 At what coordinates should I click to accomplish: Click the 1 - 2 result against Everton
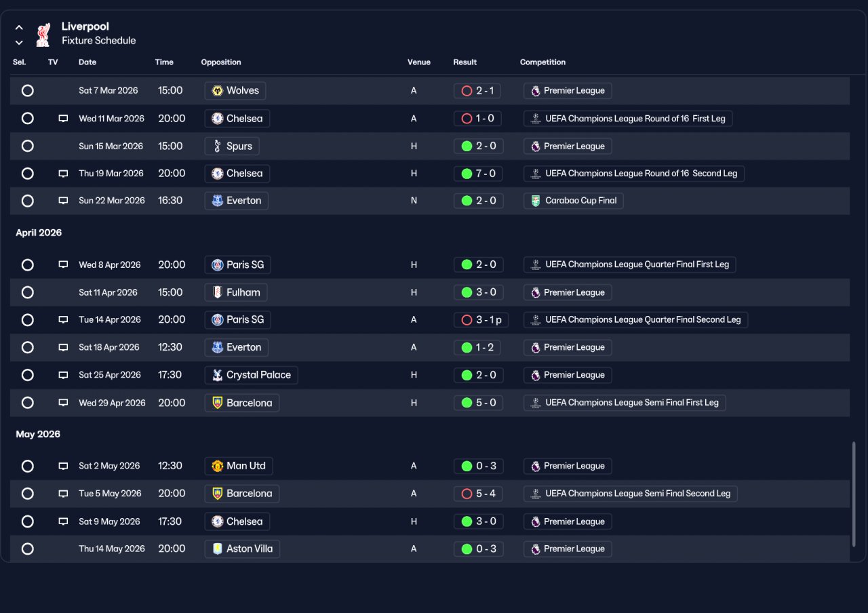pyautogui.click(x=479, y=347)
